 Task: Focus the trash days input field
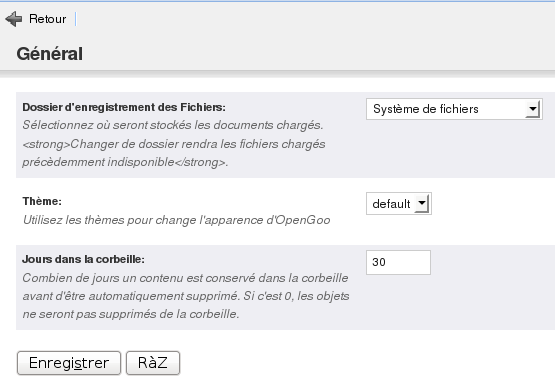click(x=398, y=262)
